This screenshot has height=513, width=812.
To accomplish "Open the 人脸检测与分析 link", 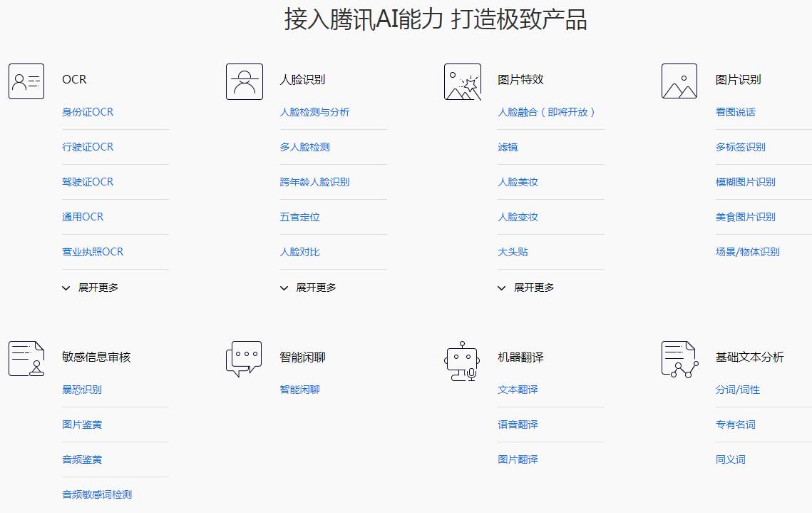I will point(315,112).
